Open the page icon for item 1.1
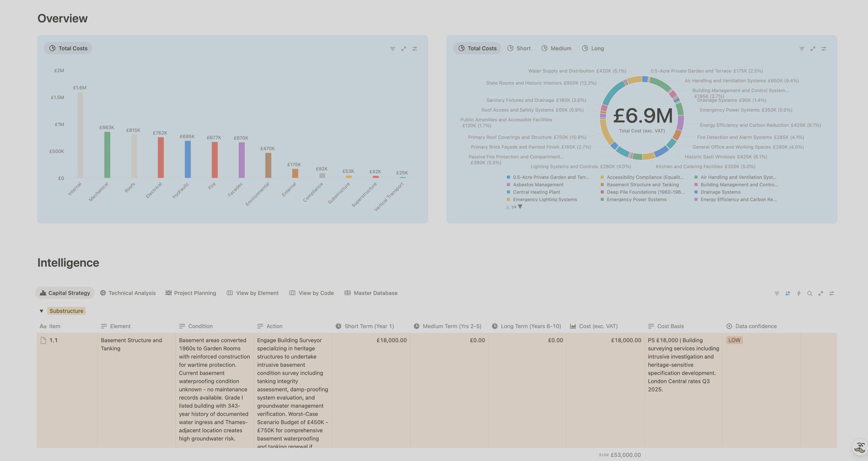The width and height of the screenshot is (868, 461). 43,340
